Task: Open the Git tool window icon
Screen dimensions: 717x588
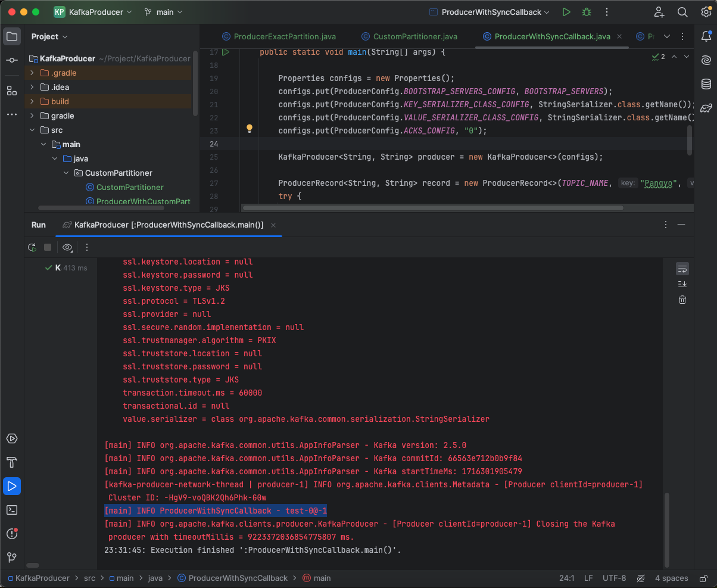Action: [x=12, y=558]
